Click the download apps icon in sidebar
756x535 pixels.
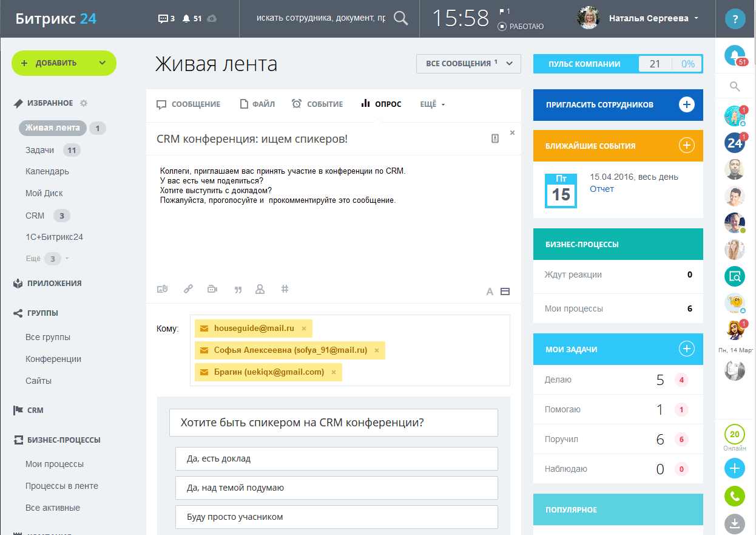coord(735,523)
